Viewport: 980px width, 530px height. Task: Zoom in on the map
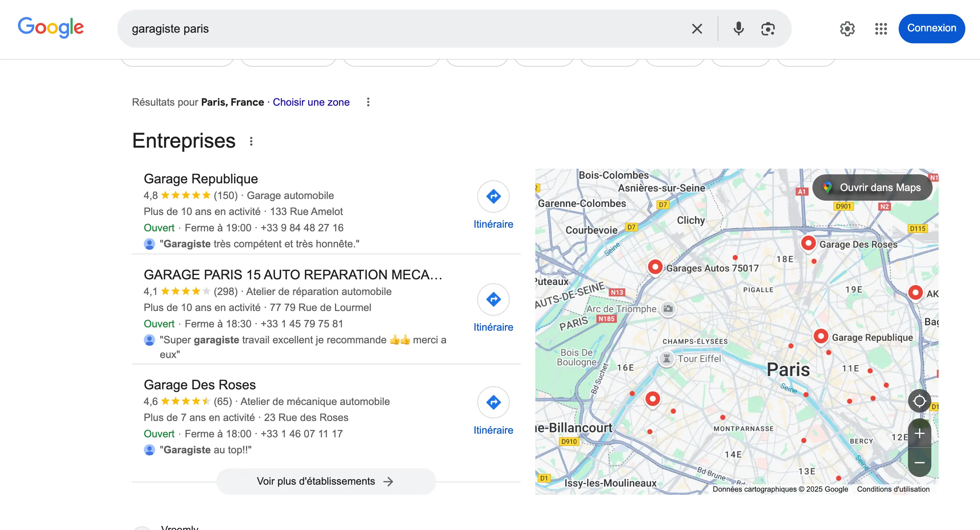pos(919,433)
